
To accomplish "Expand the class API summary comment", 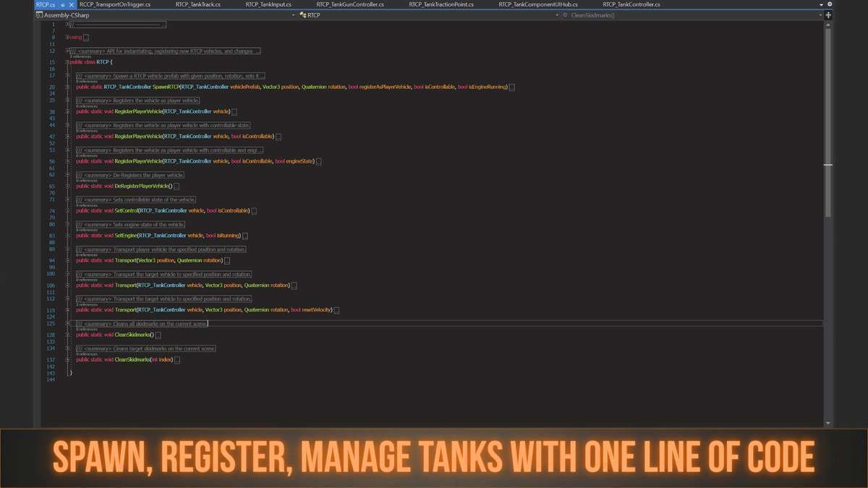I will point(67,51).
